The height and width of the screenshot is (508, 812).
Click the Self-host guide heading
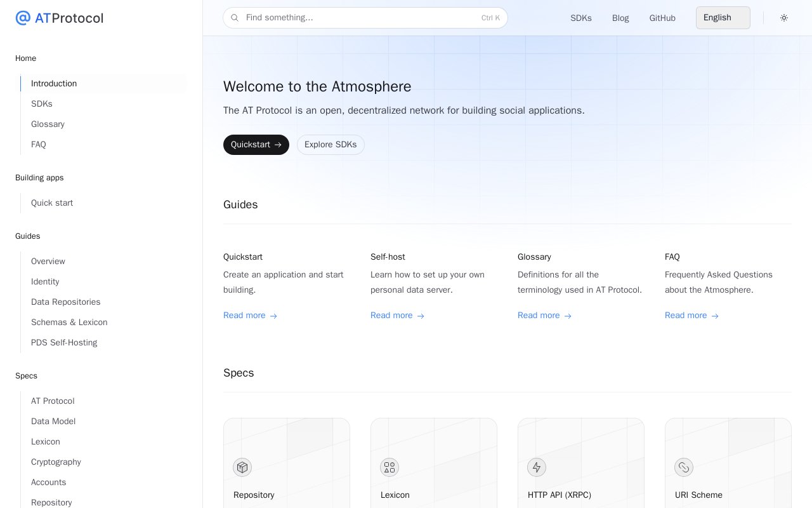pos(388,257)
